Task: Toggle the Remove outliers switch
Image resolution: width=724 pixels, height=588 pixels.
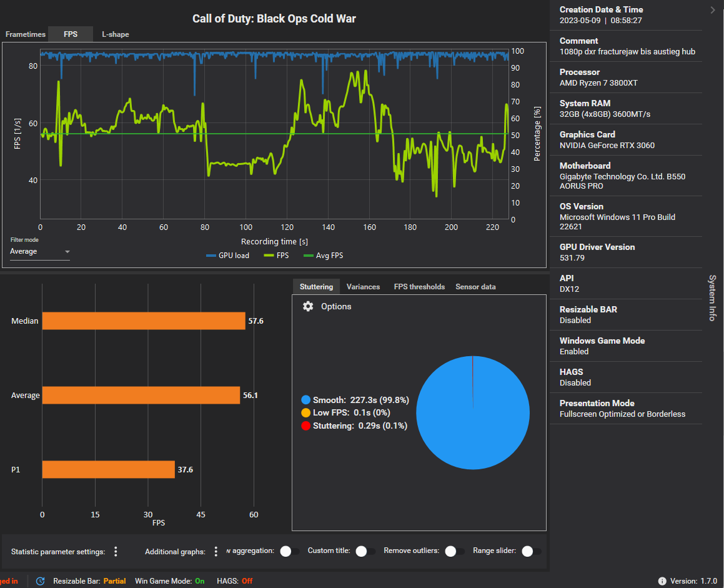Action: click(454, 551)
